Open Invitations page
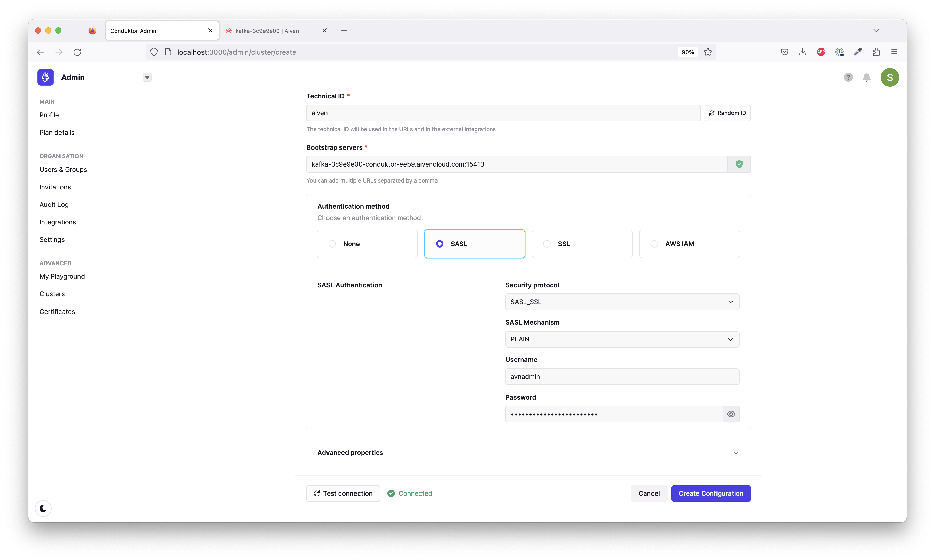 [55, 187]
